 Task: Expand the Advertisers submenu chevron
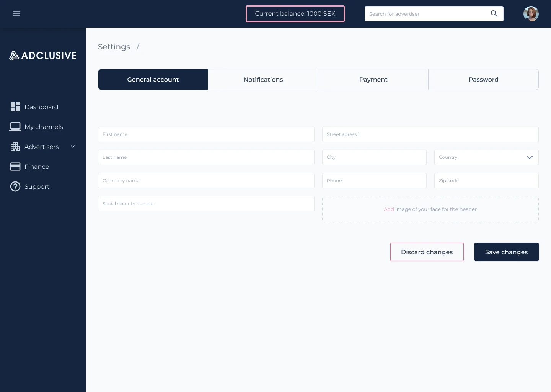[73, 147]
